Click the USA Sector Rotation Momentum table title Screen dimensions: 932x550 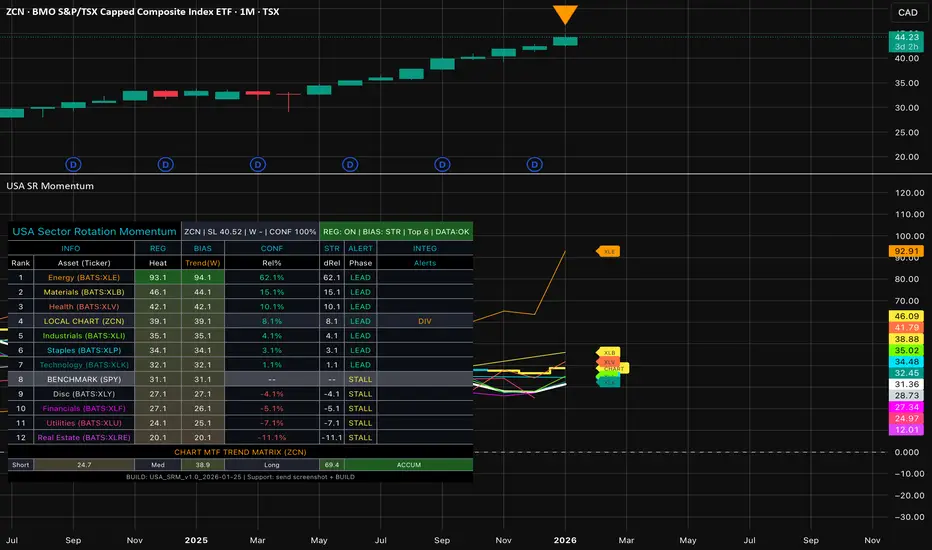pos(95,231)
